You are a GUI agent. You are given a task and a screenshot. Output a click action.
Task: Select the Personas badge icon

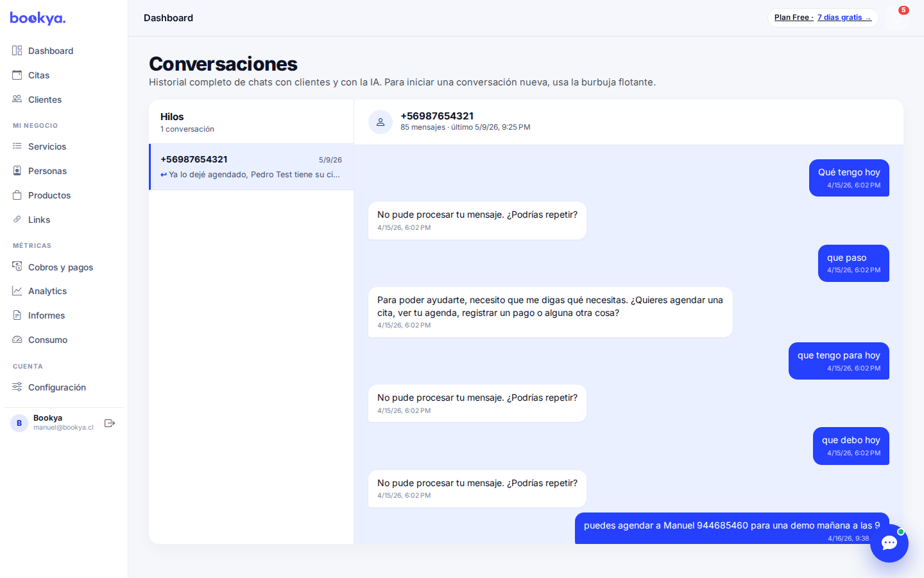(x=17, y=171)
